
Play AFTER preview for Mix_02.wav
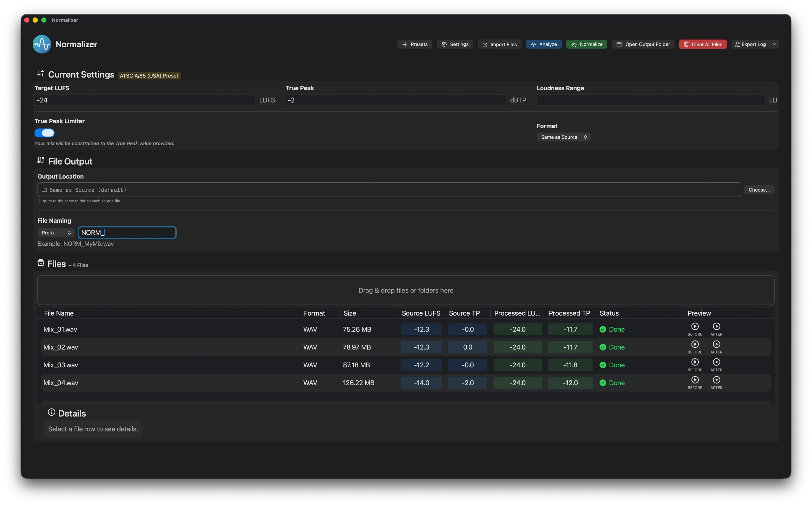pyautogui.click(x=716, y=344)
